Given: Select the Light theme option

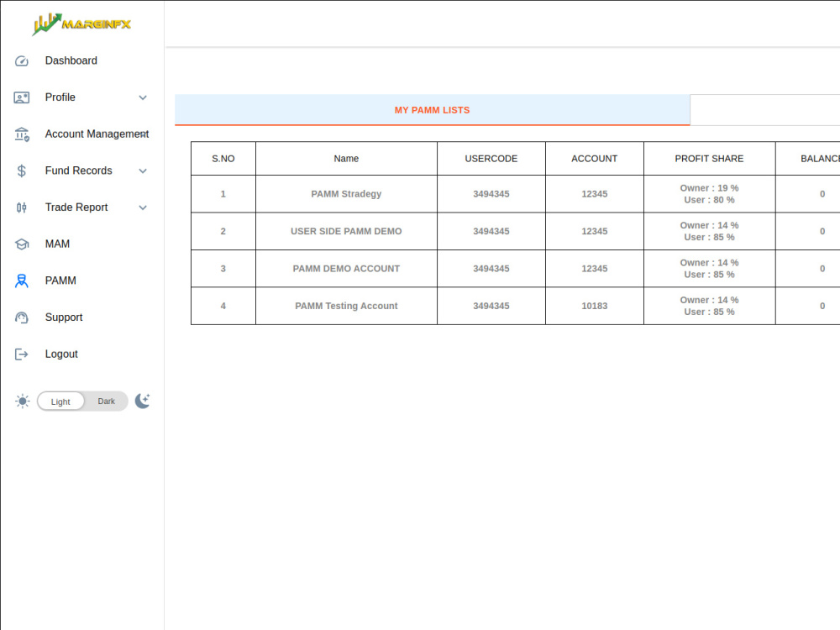Looking at the screenshot, I should pos(60,402).
